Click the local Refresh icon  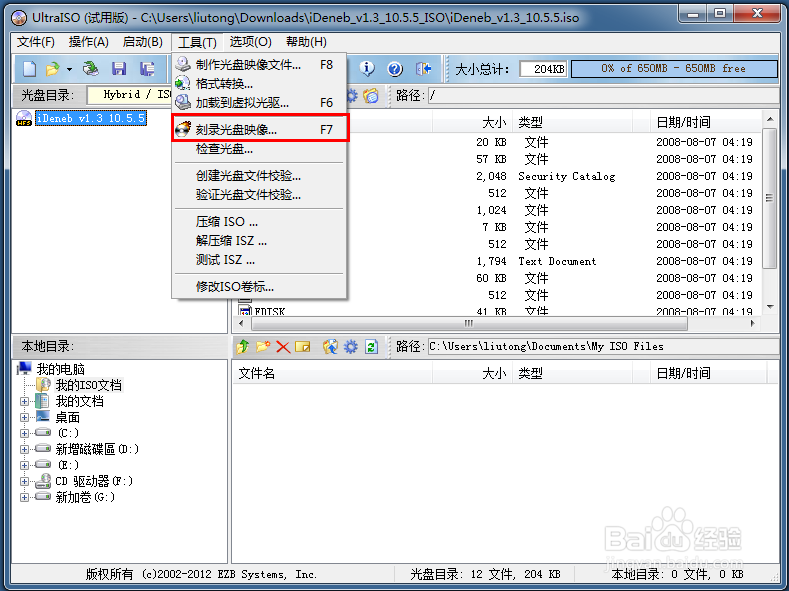pyautogui.click(x=371, y=347)
